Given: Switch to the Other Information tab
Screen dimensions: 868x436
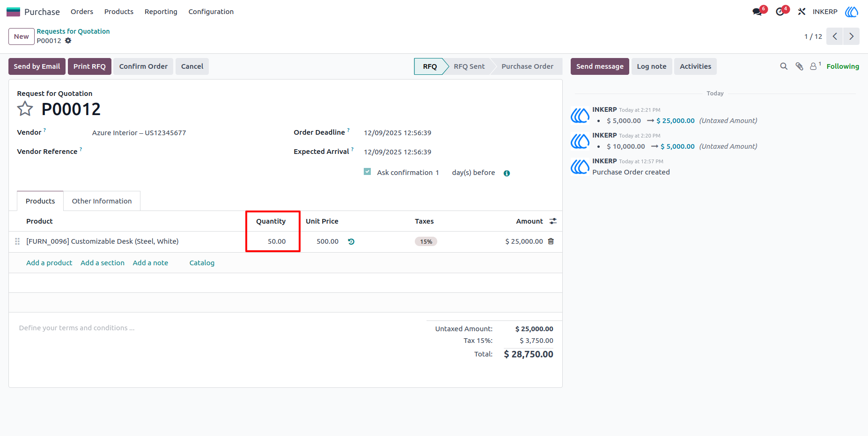Looking at the screenshot, I should [102, 201].
